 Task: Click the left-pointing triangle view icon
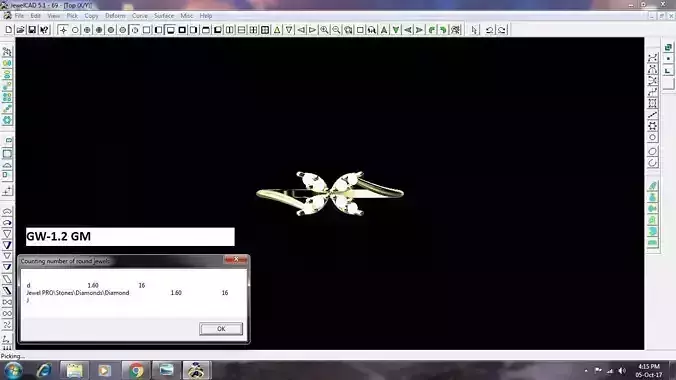[301, 30]
